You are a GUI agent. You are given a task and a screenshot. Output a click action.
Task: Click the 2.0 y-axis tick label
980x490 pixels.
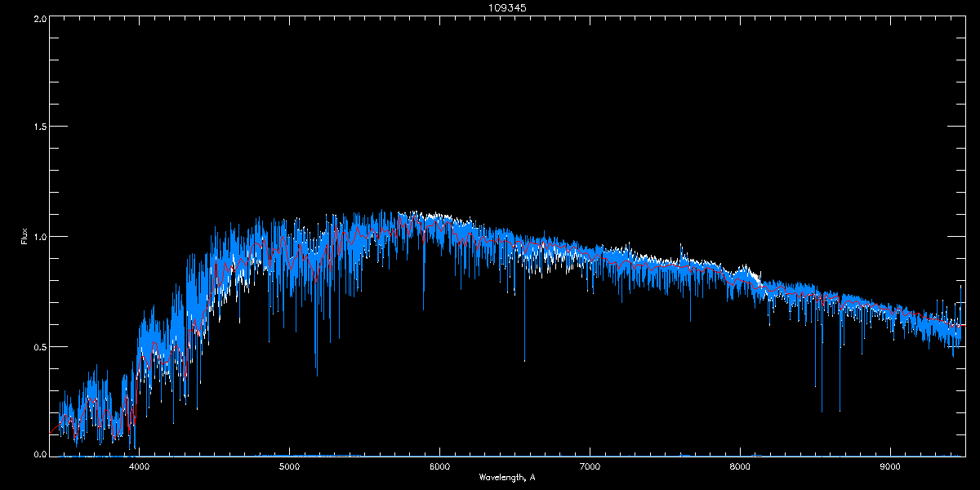pyautogui.click(x=39, y=18)
